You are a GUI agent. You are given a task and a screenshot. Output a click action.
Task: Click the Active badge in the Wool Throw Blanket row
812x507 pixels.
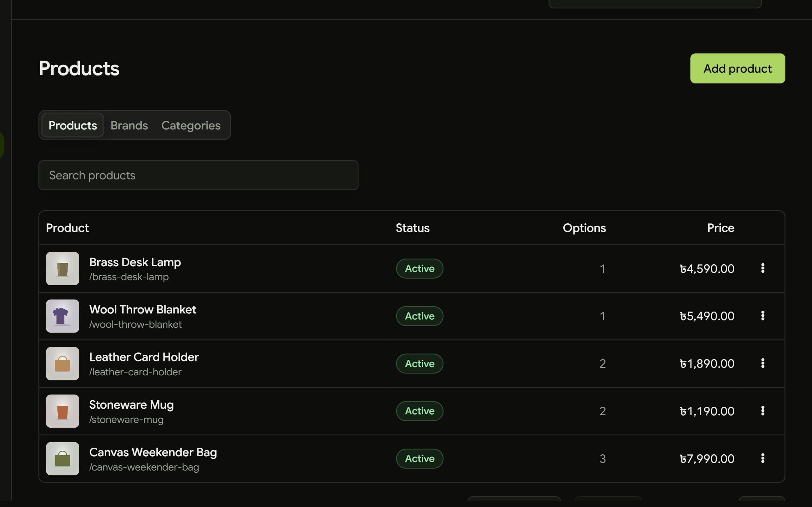point(420,316)
